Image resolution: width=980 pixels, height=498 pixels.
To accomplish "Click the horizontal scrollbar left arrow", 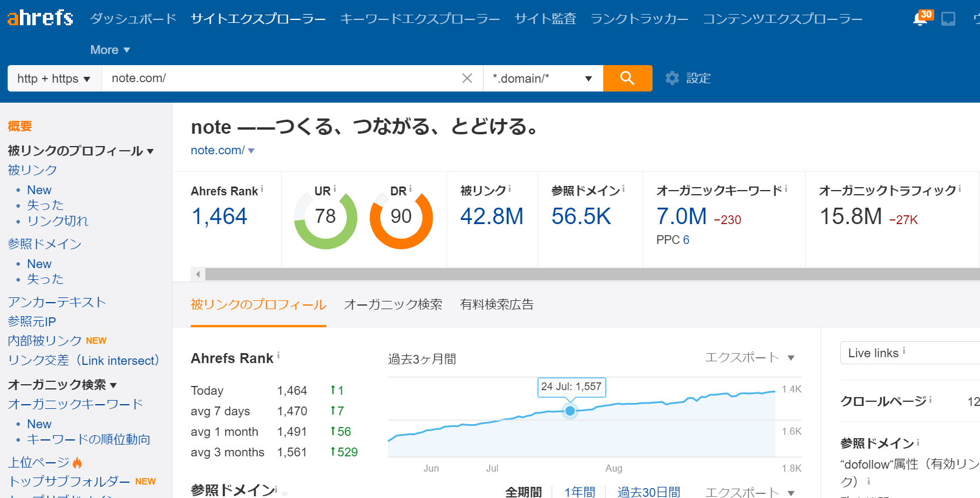I will [x=198, y=274].
